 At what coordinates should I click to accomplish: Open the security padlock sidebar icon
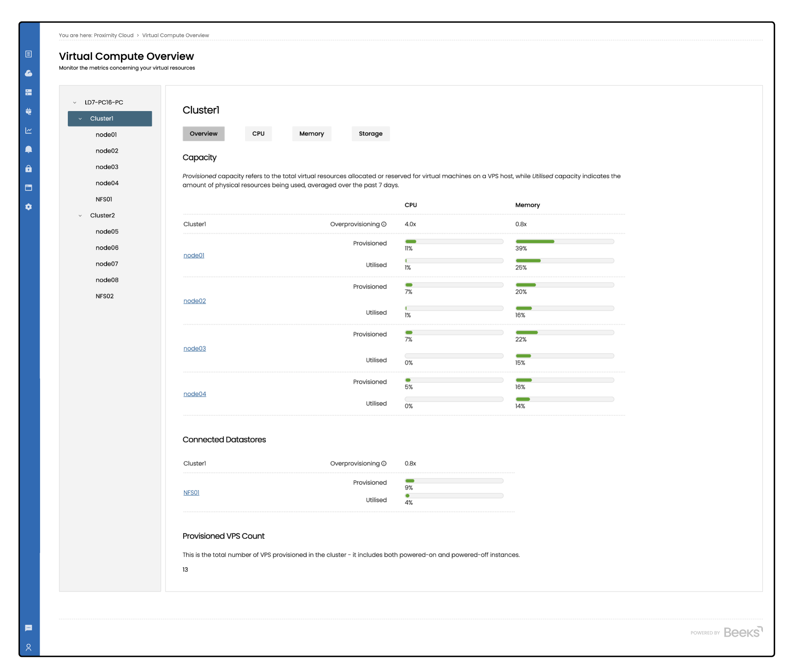(x=29, y=169)
